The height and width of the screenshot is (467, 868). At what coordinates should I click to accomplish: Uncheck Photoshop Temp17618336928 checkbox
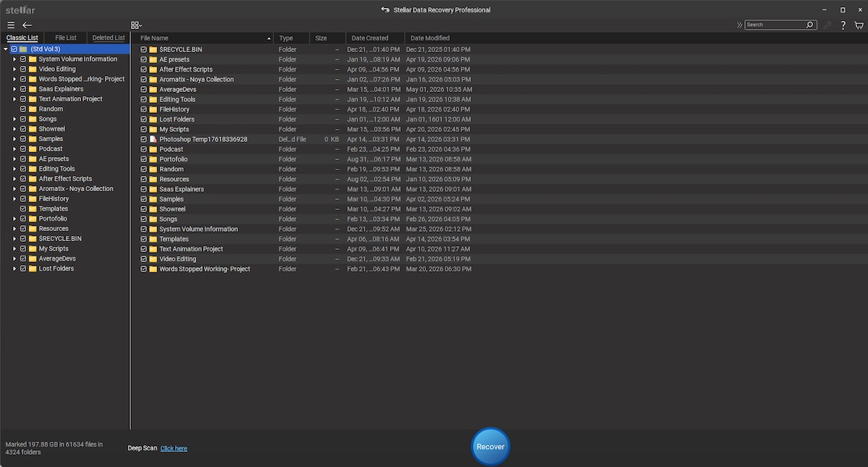(x=144, y=139)
